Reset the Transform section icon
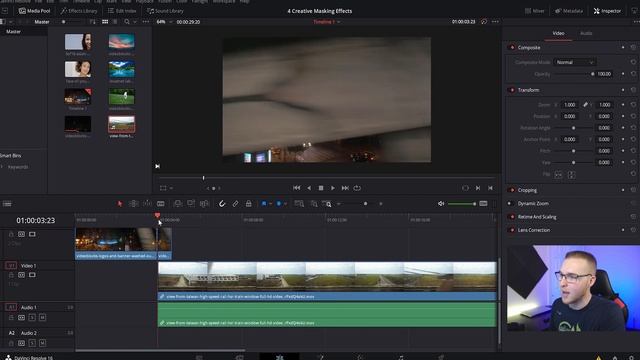Screen dimensions: 640x360 [x=633, y=90]
